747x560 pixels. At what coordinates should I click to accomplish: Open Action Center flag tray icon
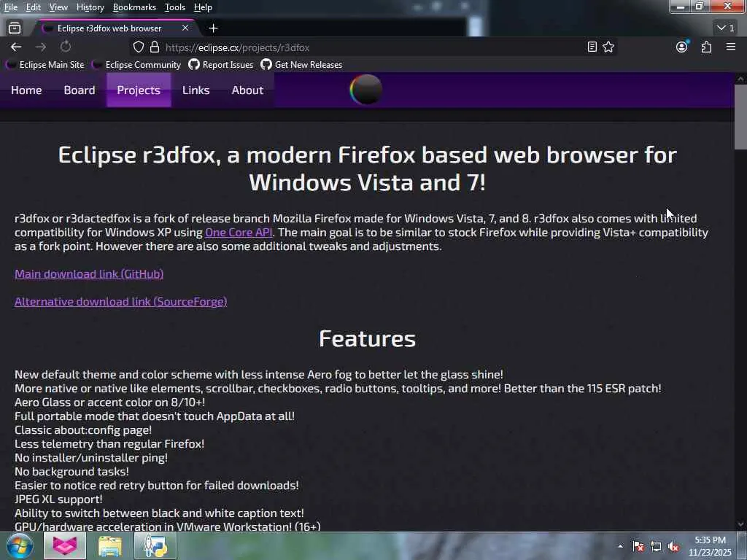pyautogui.click(x=638, y=546)
